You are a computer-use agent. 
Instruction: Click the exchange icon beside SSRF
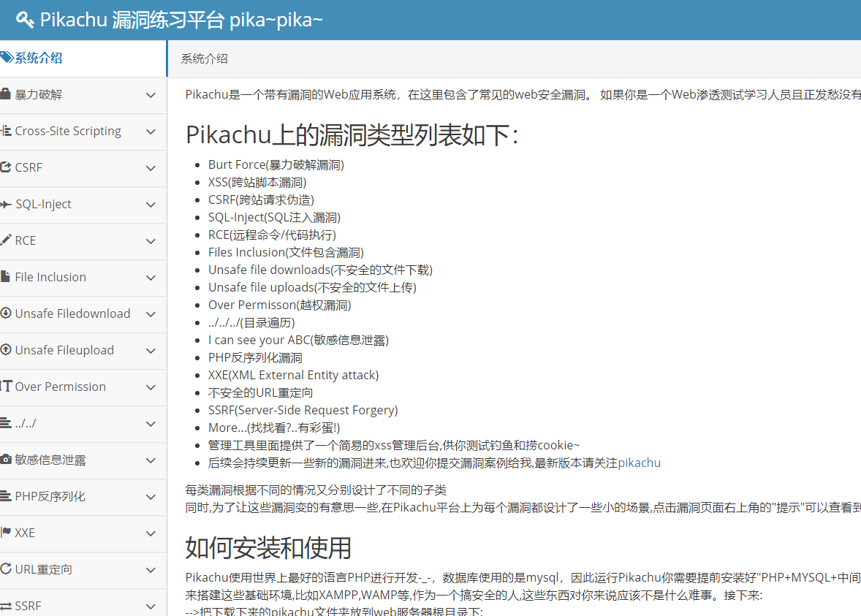6,606
